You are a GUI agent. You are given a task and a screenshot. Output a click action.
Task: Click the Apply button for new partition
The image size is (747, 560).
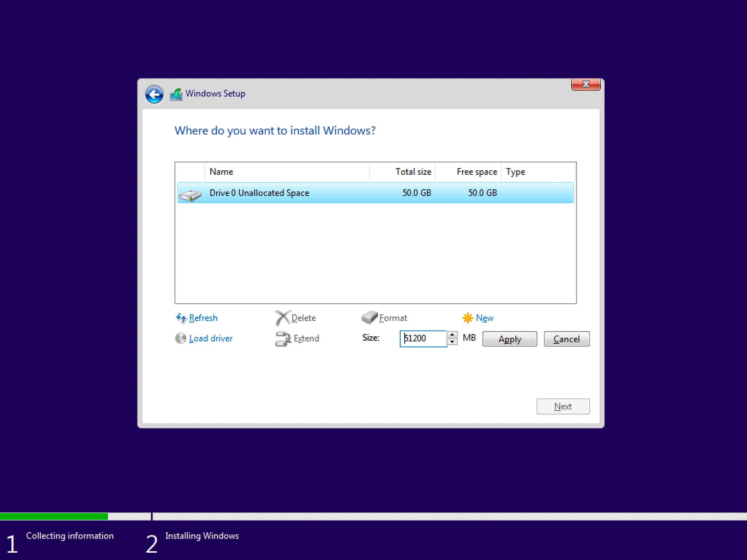509,339
